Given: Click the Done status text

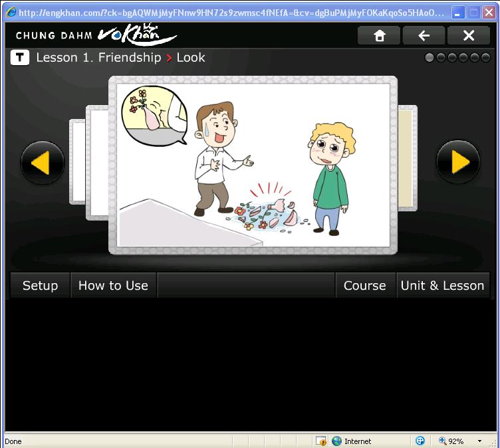Looking at the screenshot, I should [x=13, y=441].
